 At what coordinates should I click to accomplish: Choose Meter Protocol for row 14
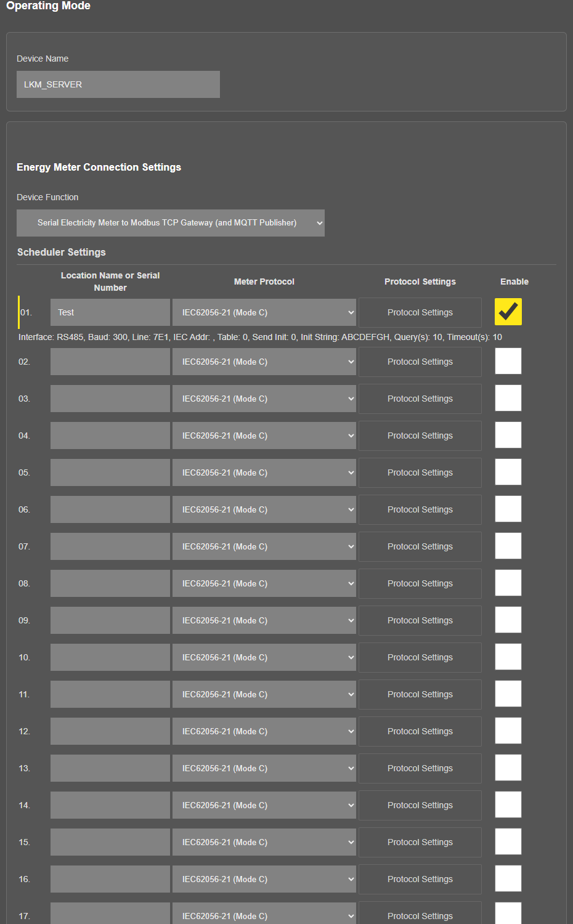click(264, 805)
